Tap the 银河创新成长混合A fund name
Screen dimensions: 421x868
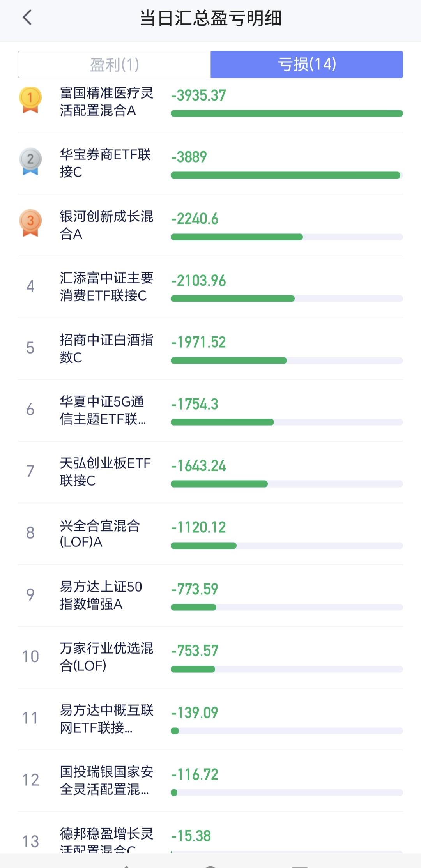pyautogui.click(x=106, y=225)
